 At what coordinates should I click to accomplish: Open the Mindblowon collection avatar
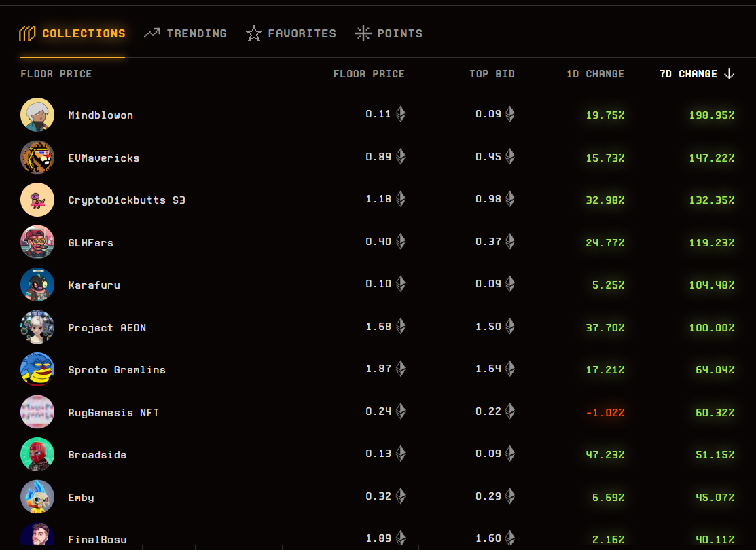click(x=37, y=115)
